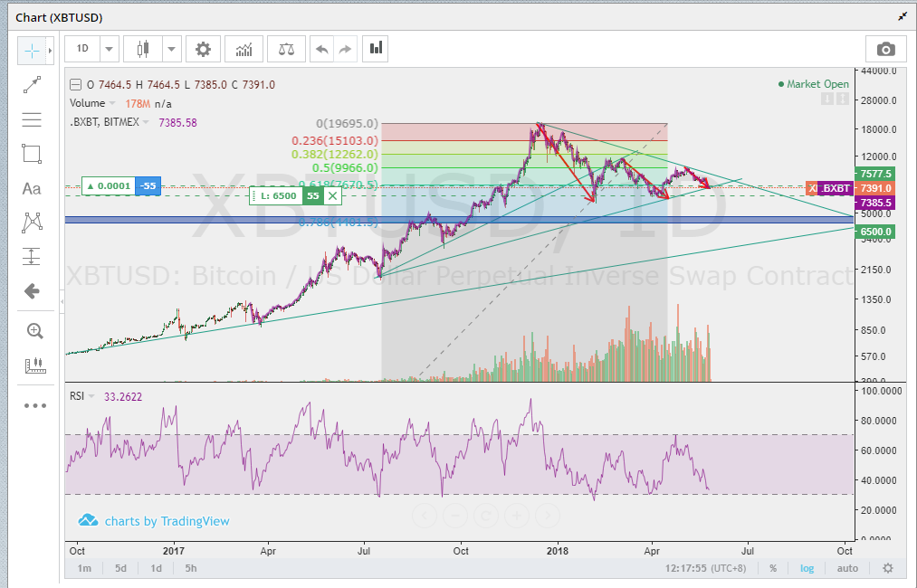Select the Aa text annotation tool

point(32,189)
